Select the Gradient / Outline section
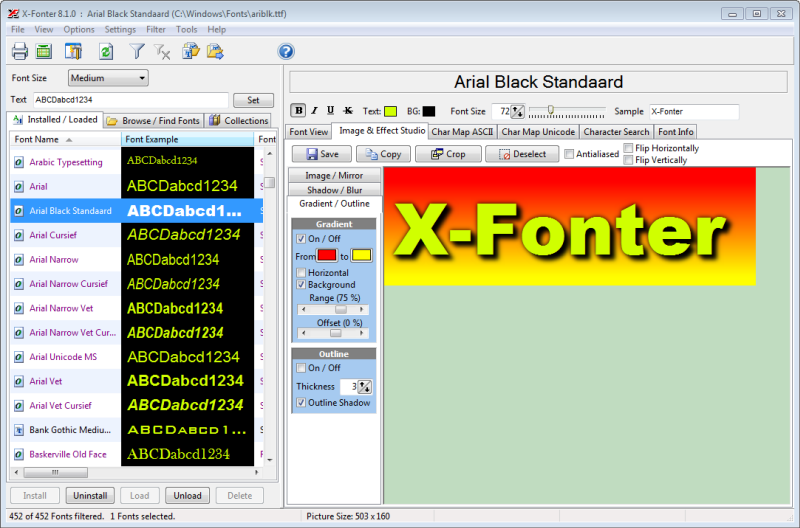Screen dimensions: 800x528 pos(334,204)
